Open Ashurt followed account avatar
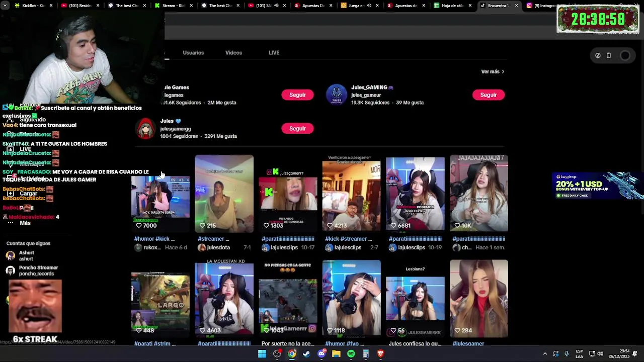644x362 pixels. point(10,255)
